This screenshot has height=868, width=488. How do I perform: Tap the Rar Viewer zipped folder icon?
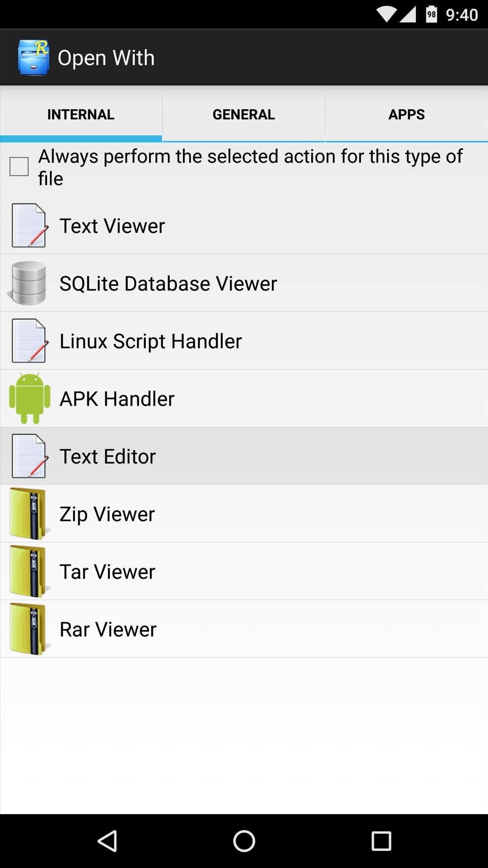point(29,629)
